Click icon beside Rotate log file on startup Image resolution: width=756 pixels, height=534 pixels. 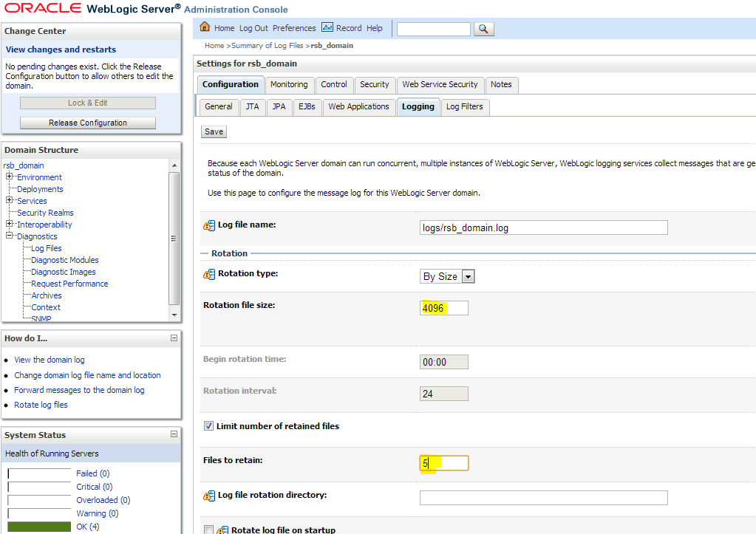pyautogui.click(x=222, y=530)
